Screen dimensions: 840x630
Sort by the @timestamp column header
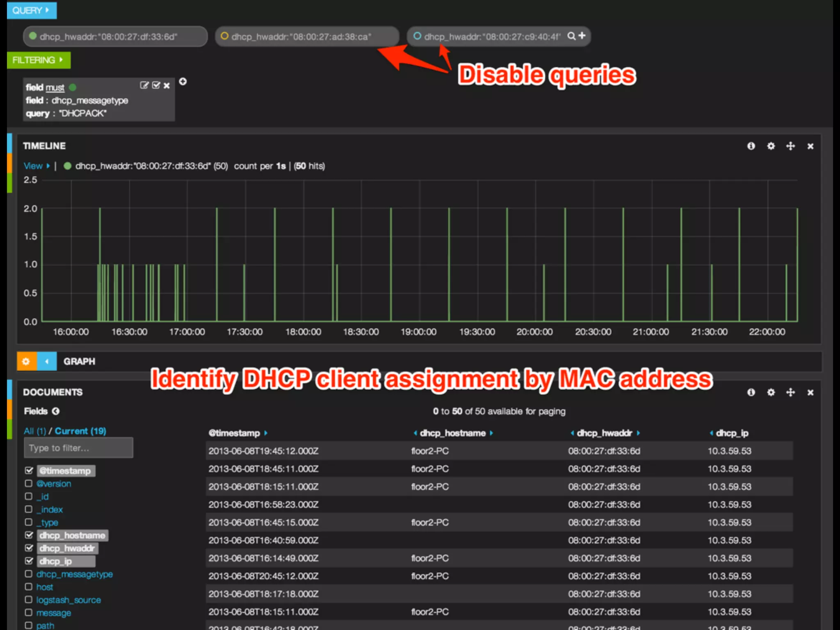pyautogui.click(x=235, y=433)
